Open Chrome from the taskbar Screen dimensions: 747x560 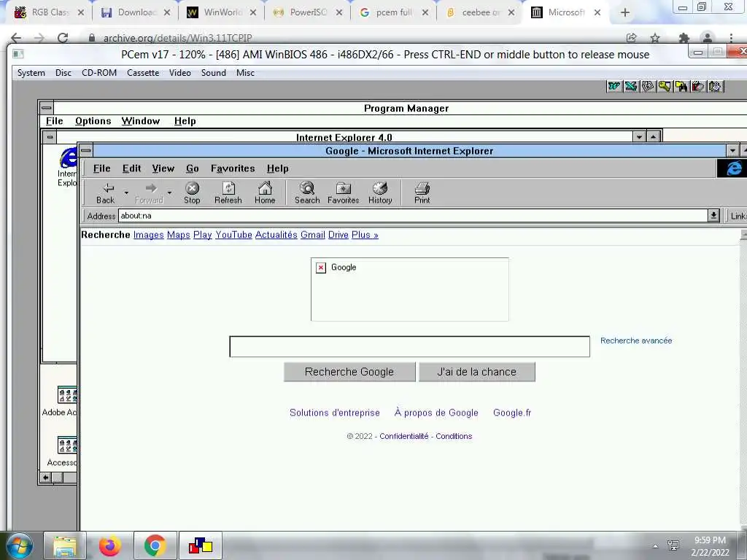pyautogui.click(x=155, y=545)
